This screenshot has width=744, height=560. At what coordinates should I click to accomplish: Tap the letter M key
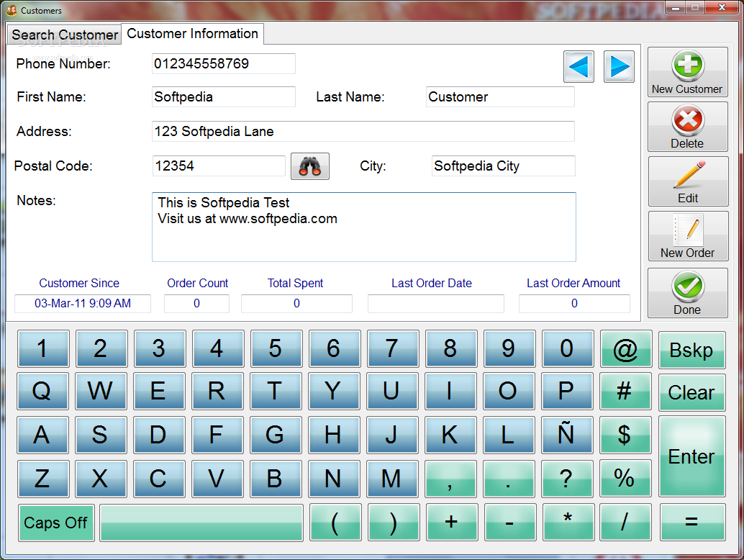pos(392,479)
